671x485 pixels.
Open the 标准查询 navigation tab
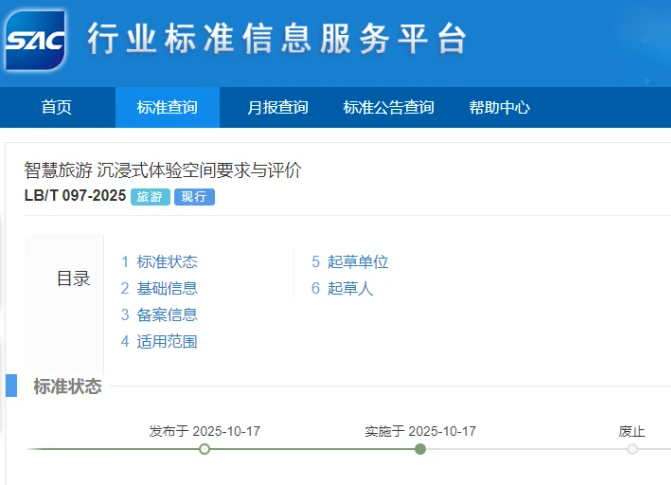[x=167, y=108]
